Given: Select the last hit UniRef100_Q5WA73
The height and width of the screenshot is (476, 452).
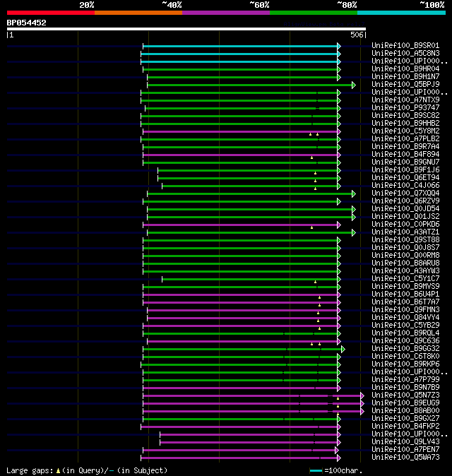Looking at the screenshot, I should pyautogui.click(x=405, y=458).
